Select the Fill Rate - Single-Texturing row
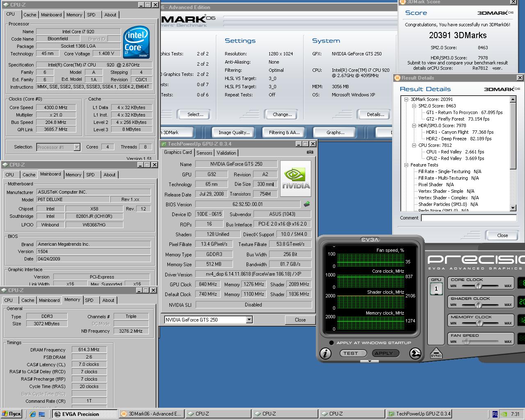This screenshot has width=525, height=420. click(450, 171)
